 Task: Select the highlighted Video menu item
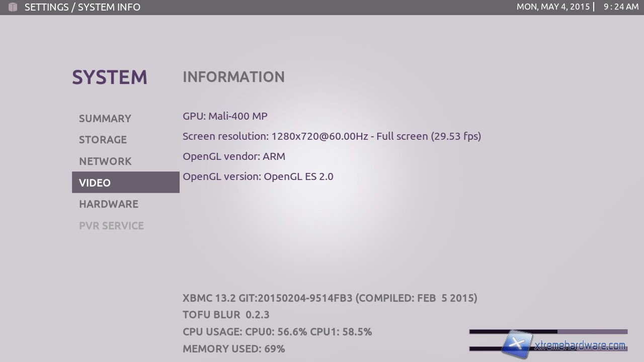pos(125,183)
